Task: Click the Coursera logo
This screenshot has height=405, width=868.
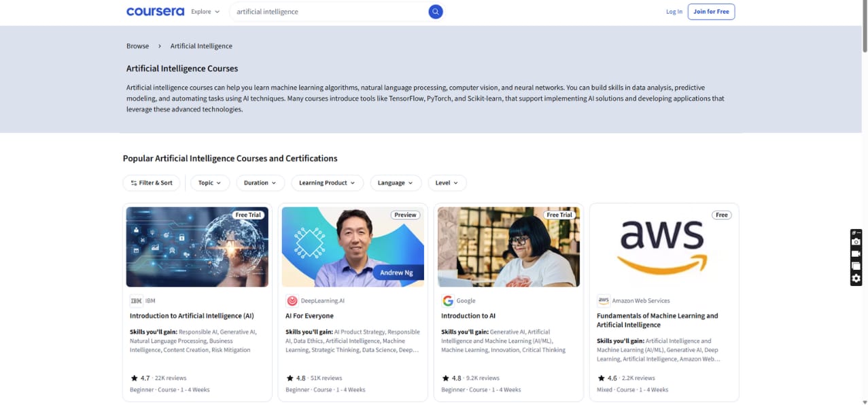Action: (x=155, y=12)
